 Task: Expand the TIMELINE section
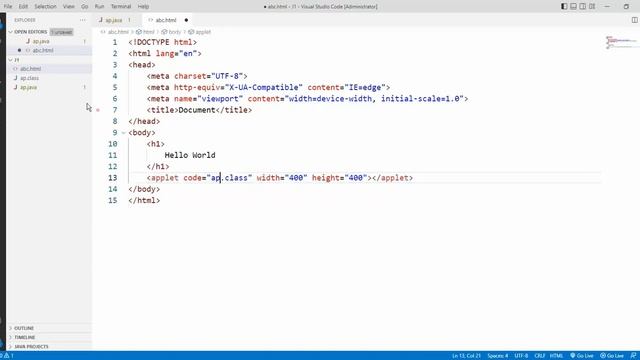pos(24,338)
